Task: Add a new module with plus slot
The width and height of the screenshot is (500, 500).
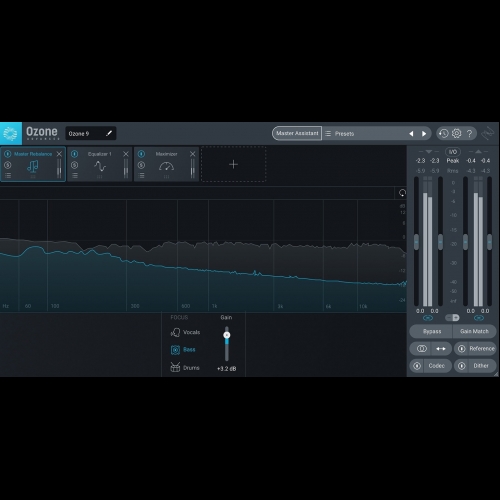Action: pyautogui.click(x=233, y=164)
